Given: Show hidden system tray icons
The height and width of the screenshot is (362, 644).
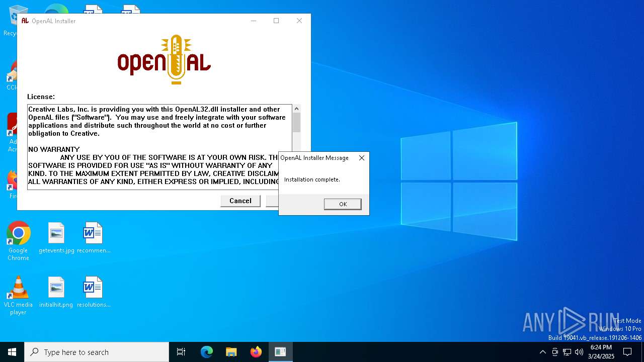Looking at the screenshot, I should click(542, 352).
